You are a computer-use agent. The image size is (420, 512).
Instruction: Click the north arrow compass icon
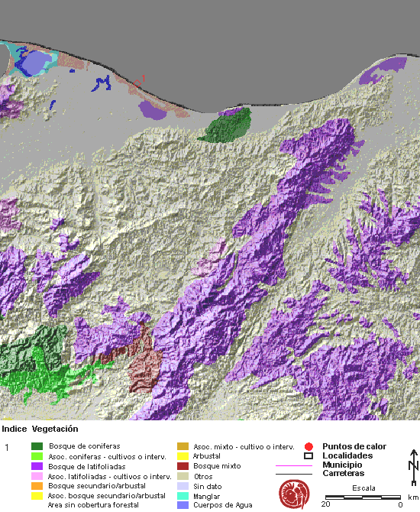(413, 467)
